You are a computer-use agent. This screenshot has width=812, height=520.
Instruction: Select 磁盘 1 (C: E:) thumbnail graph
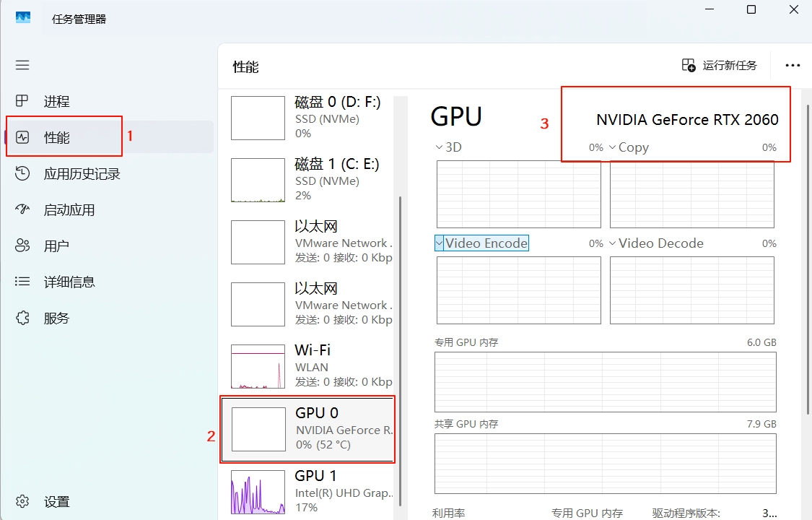[x=258, y=180]
